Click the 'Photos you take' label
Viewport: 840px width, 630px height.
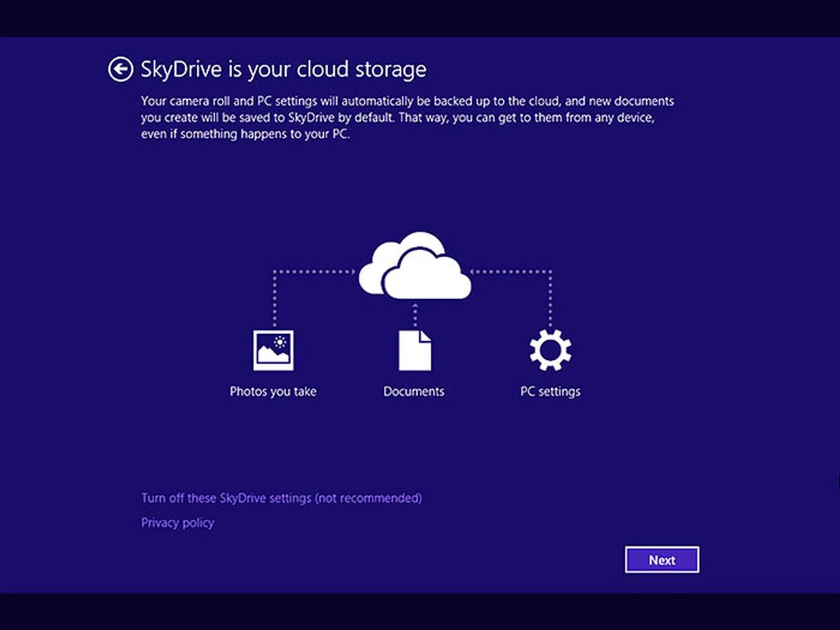click(273, 392)
